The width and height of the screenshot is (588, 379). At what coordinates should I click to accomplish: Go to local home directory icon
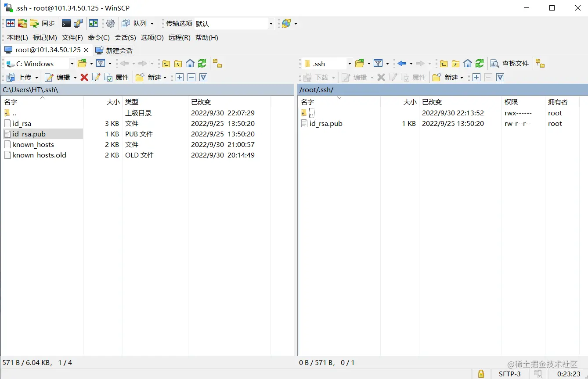190,64
